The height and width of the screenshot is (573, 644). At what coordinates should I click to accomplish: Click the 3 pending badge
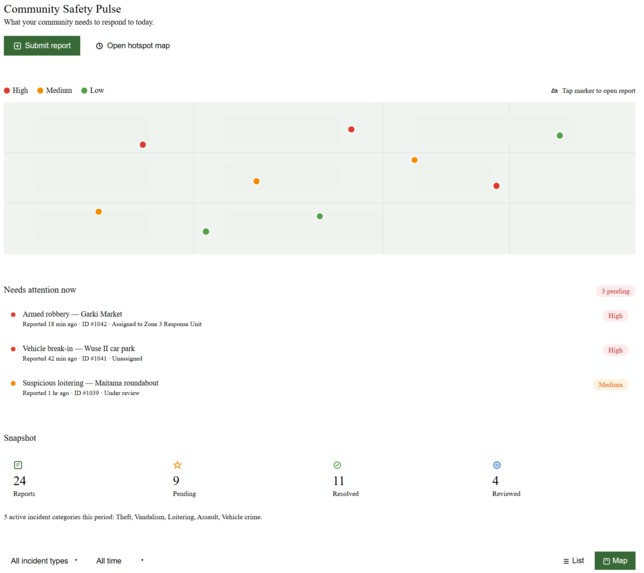[615, 291]
